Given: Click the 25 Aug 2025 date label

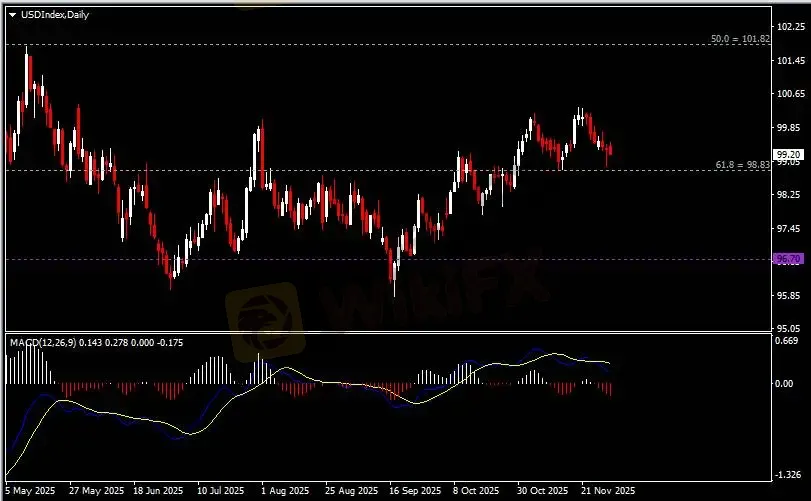Looking at the screenshot, I should coord(351,490).
